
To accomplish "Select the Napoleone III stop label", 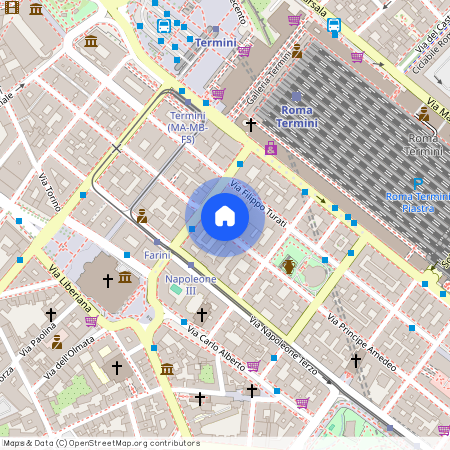I will pos(191,285).
